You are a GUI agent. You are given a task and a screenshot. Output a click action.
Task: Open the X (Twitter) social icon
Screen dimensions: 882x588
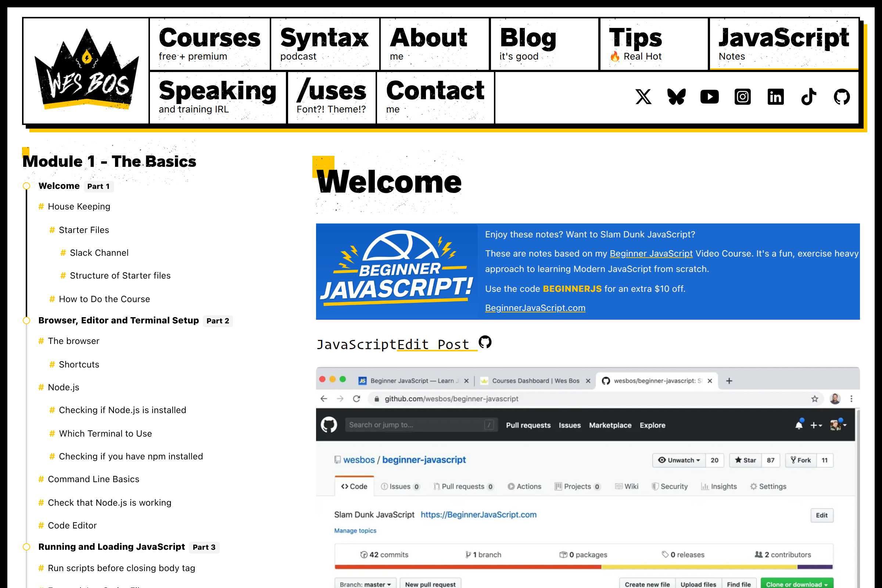click(x=643, y=97)
